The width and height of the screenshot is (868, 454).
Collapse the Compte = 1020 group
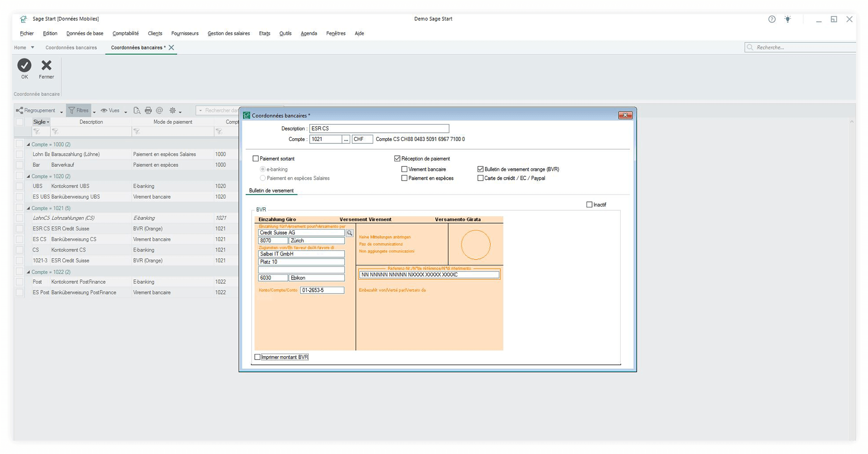pos(28,177)
